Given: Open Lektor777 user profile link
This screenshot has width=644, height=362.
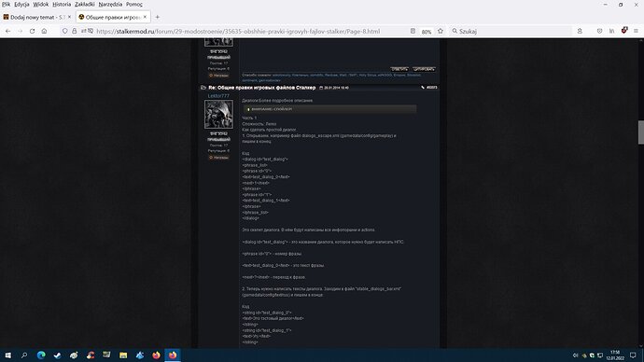Looking at the screenshot, I should tap(218, 95).
